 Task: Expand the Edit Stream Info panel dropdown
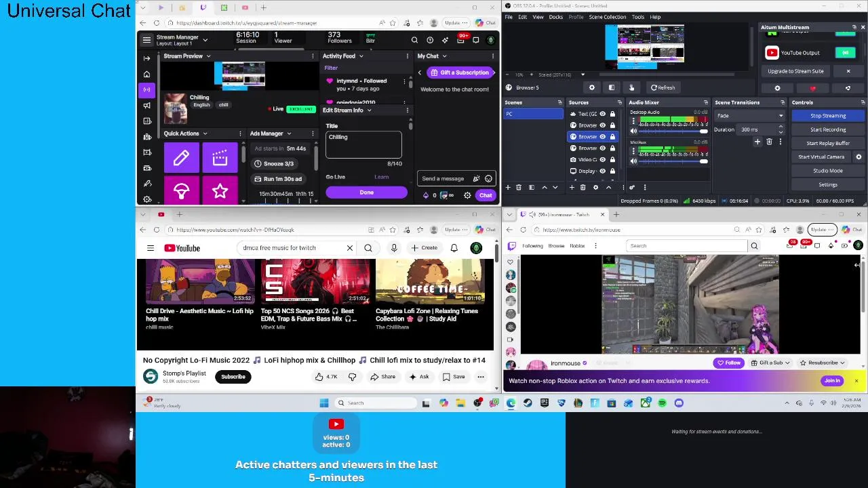coord(369,110)
